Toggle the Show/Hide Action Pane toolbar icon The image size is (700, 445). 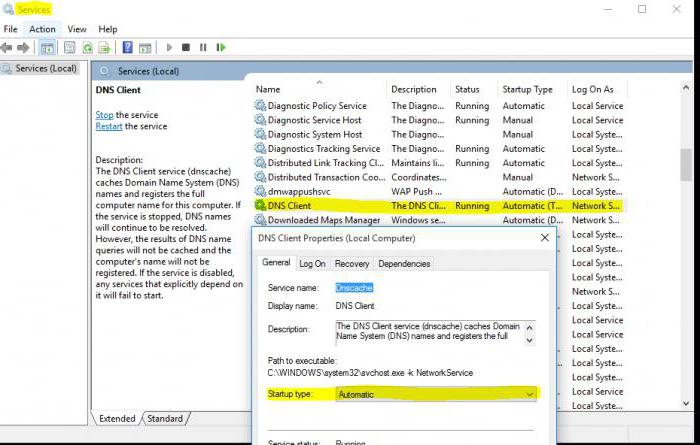[145, 47]
